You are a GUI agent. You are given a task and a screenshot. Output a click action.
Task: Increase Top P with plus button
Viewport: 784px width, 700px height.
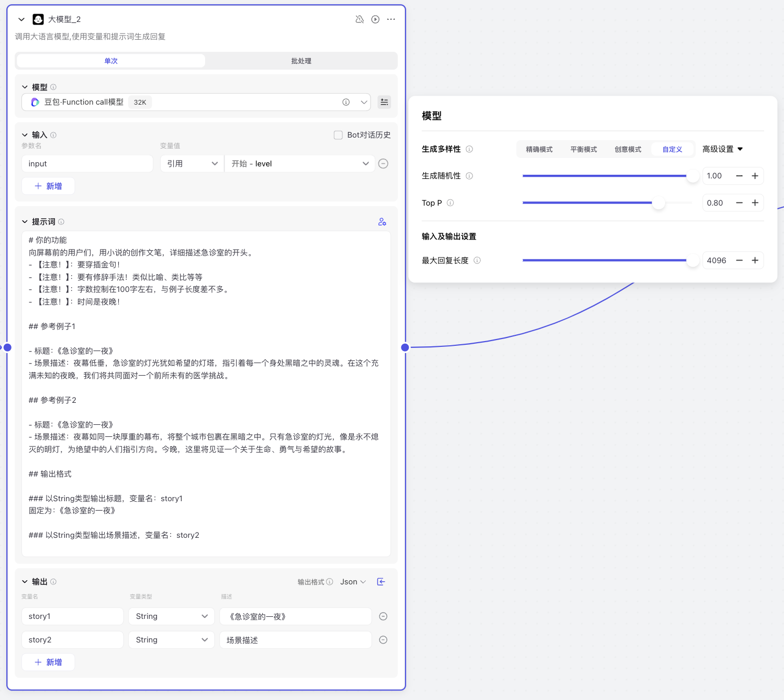click(x=755, y=203)
